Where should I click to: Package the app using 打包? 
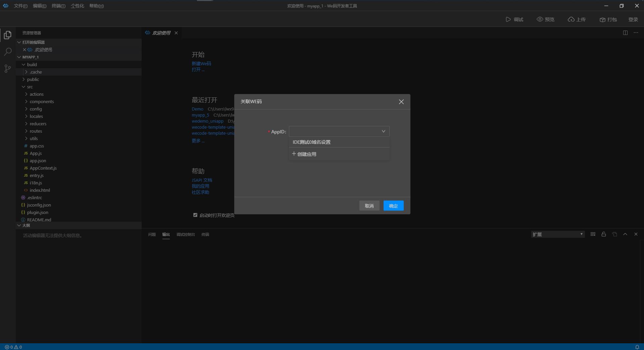point(608,19)
